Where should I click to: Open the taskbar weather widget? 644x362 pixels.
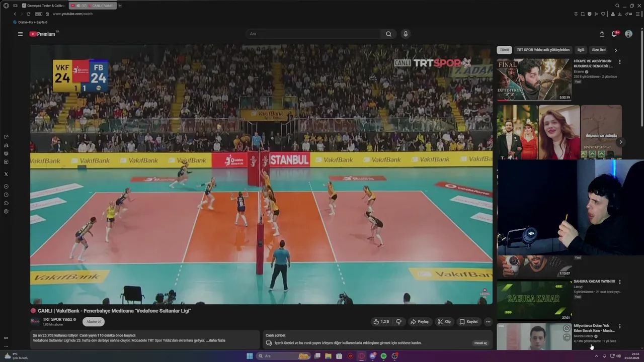[16, 356]
